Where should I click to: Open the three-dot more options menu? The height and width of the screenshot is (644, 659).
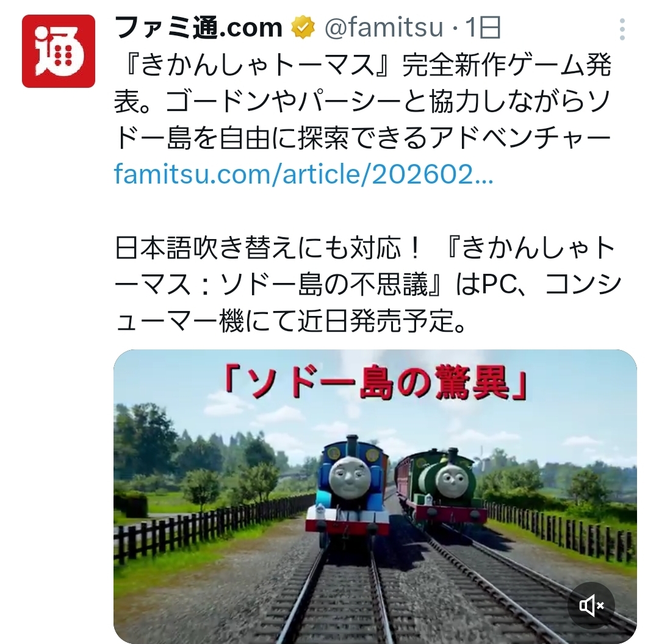(622, 29)
